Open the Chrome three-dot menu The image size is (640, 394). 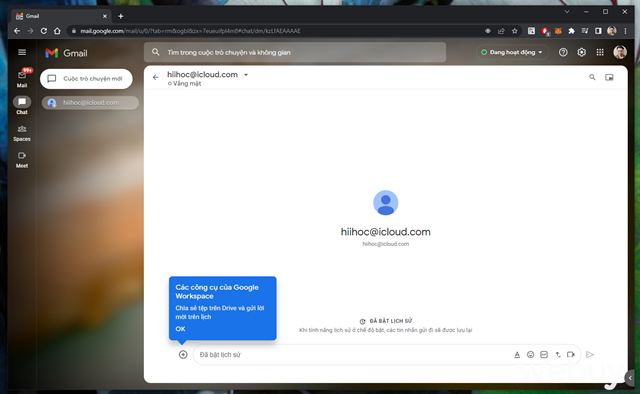coord(625,31)
